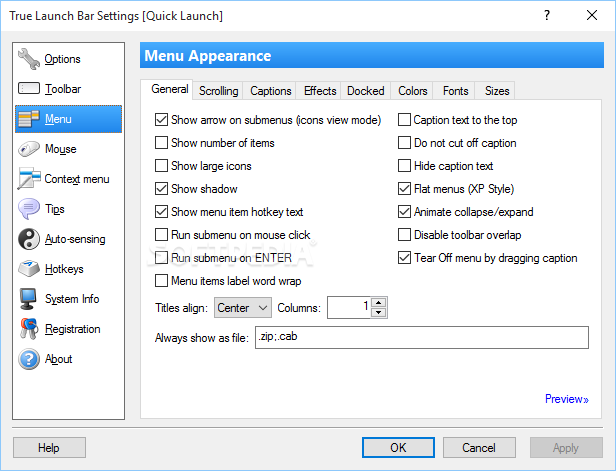Open the Captions tab

(271, 91)
